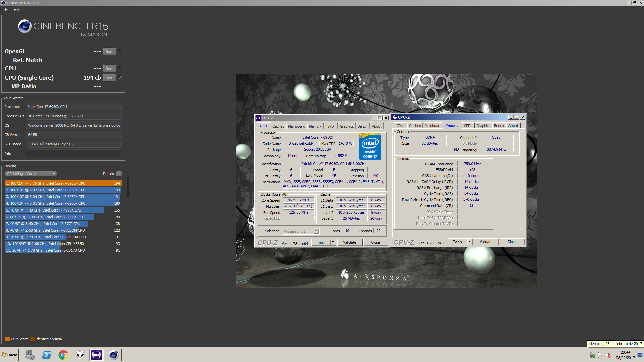Open Bench tab in right CPU-Z window
The image size is (644, 362).
point(499,126)
